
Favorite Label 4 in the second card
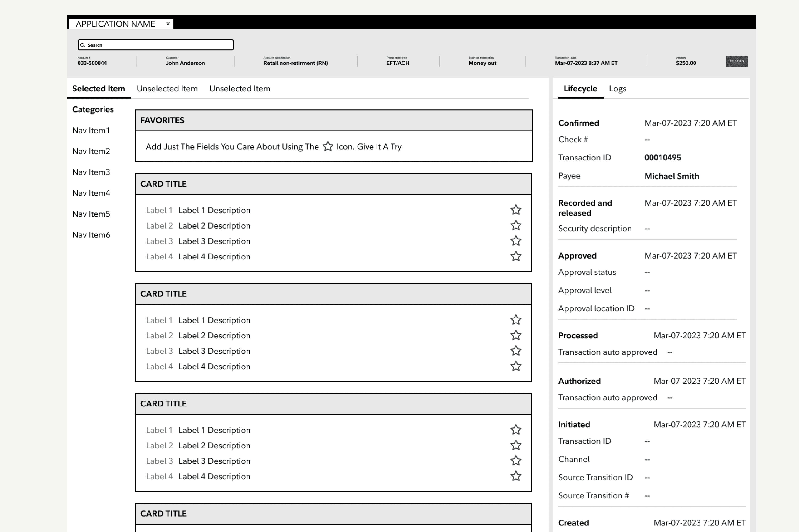click(x=516, y=366)
